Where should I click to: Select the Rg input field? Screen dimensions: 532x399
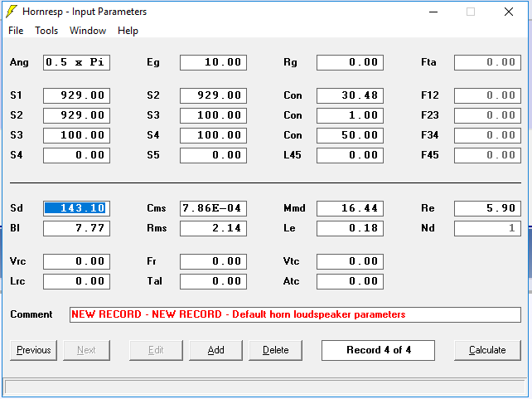click(x=351, y=62)
